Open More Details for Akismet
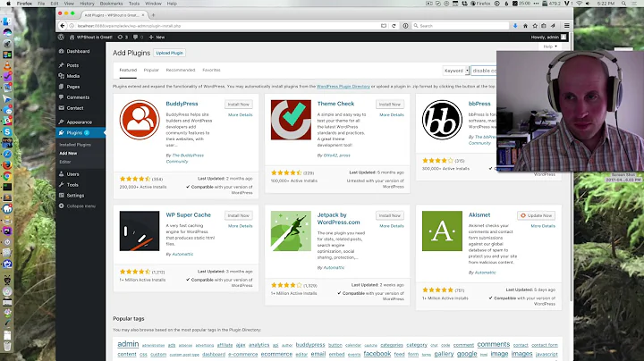This screenshot has width=644, height=361. pyautogui.click(x=543, y=226)
